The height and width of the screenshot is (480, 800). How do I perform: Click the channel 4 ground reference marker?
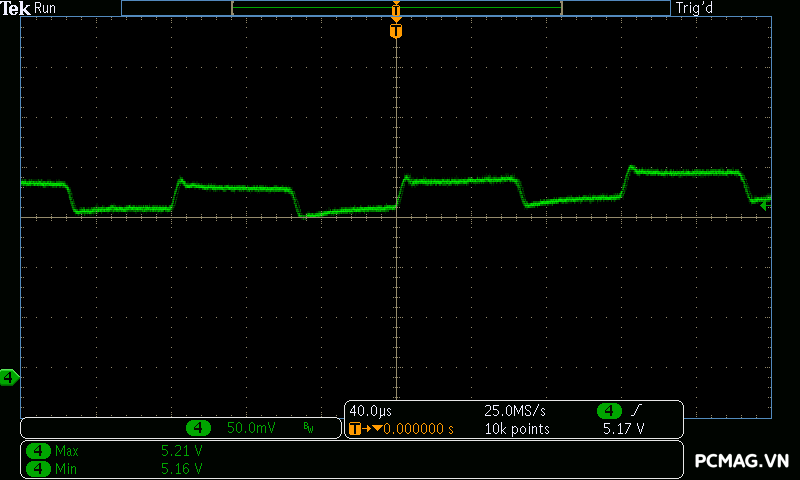(x=10, y=377)
